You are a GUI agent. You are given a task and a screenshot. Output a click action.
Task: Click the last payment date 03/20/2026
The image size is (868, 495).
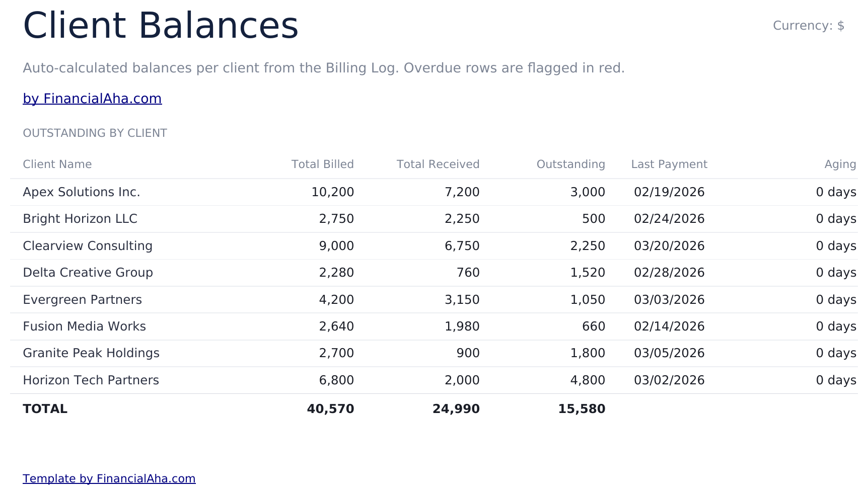click(x=669, y=246)
